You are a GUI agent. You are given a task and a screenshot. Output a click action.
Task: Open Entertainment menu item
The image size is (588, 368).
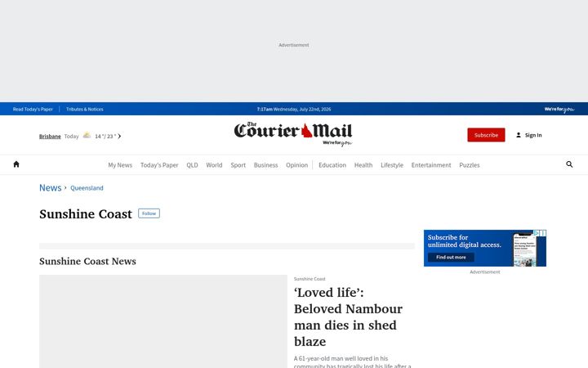(x=431, y=165)
